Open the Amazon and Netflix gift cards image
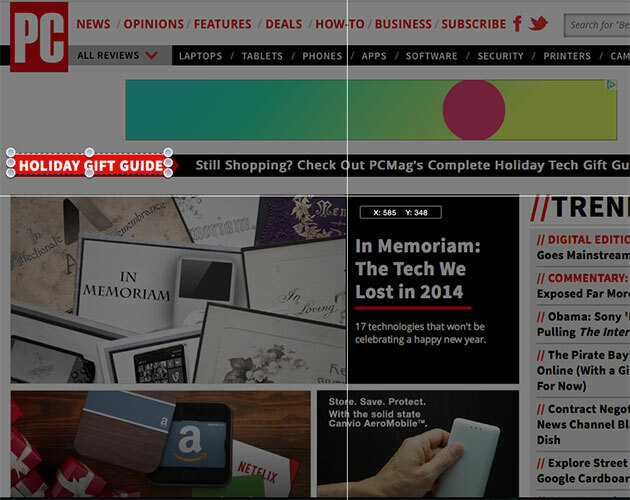This screenshot has width=630, height=500. [x=160, y=444]
